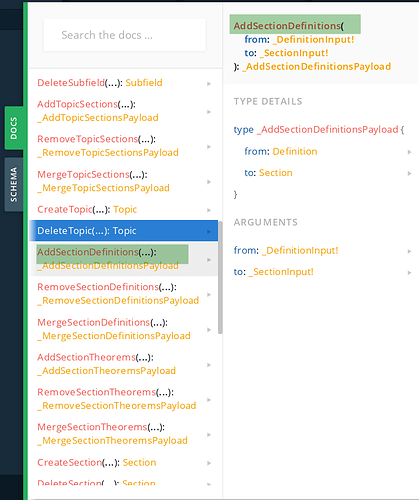419x500 pixels.
Task: Expand arrow for MergeTopicSections row
Action: (209, 182)
